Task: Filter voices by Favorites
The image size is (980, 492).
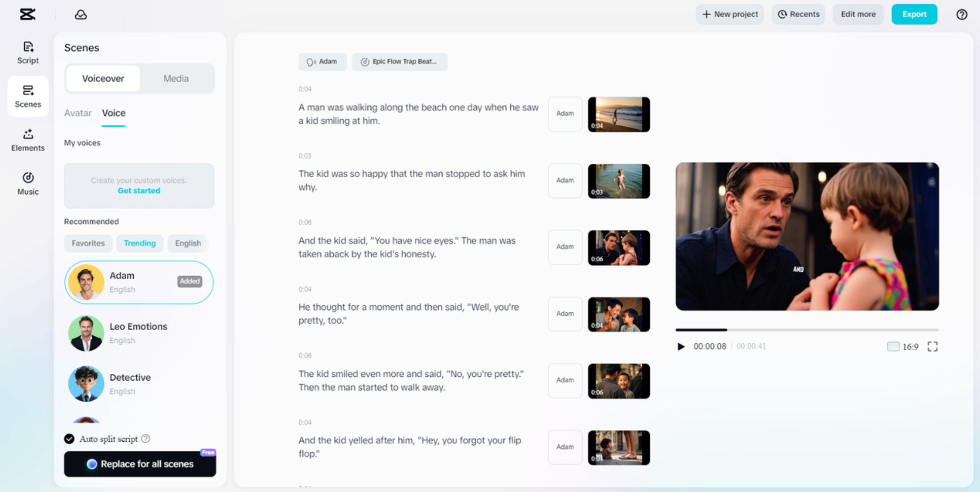Action: click(x=88, y=243)
